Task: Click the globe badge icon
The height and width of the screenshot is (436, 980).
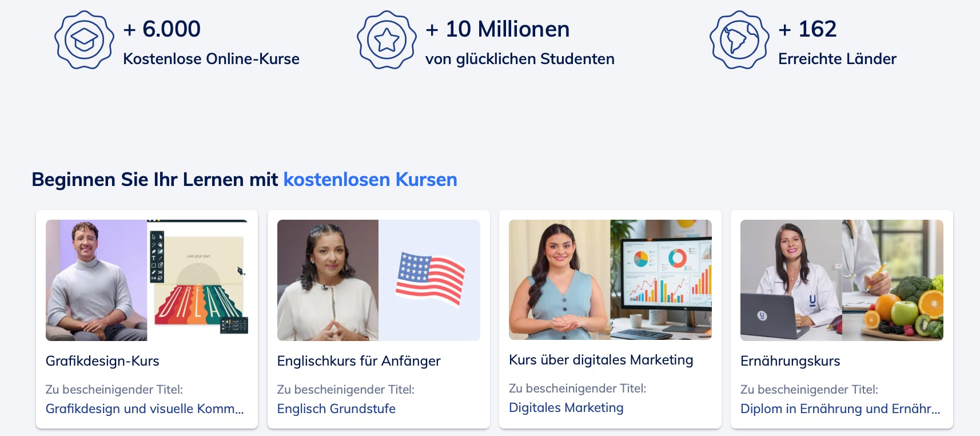Action: [x=739, y=40]
